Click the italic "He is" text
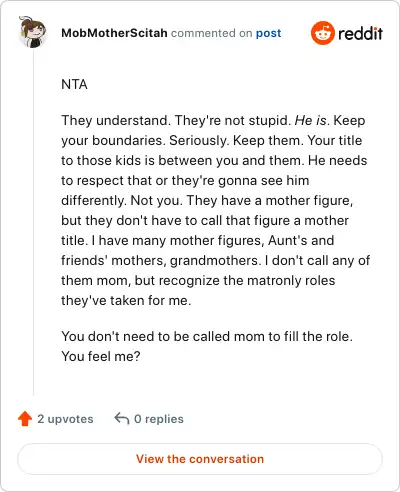This screenshot has width=400, height=492. tap(310, 120)
